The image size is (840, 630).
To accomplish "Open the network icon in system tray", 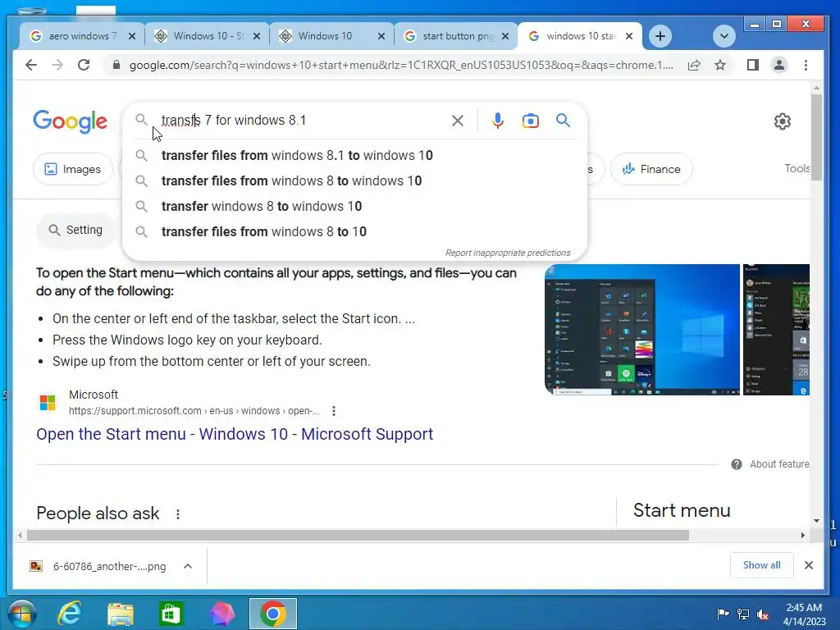I will (x=743, y=614).
